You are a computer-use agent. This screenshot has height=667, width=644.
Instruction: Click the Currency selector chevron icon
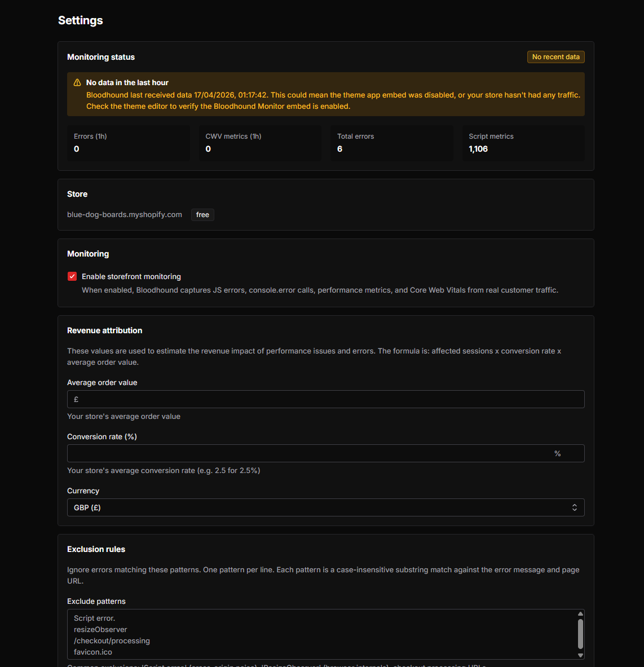pos(575,507)
